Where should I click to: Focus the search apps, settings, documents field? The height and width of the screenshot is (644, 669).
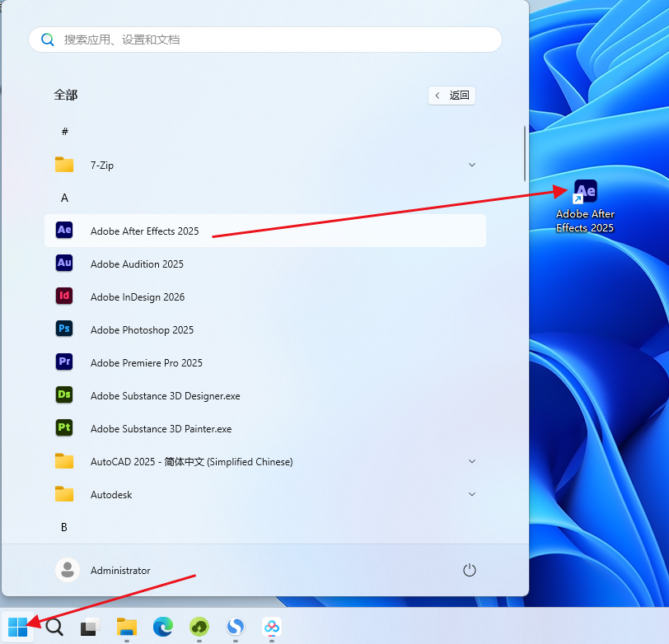click(x=265, y=40)
